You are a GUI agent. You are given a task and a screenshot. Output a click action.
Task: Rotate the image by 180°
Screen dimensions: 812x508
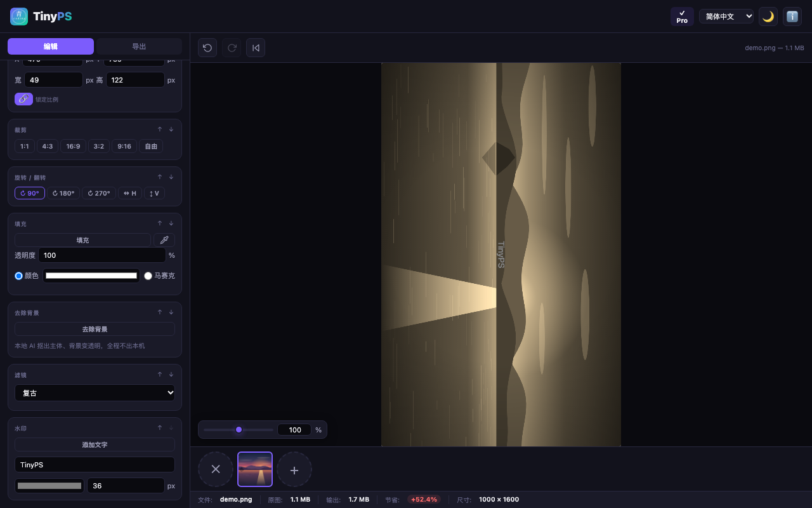63,193
